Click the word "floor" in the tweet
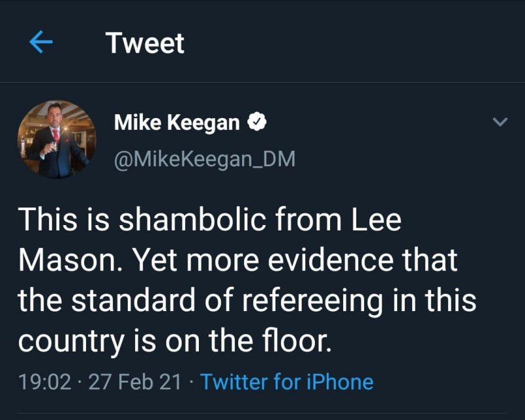This screenshot has height=420, width=525. [x=295, y=341]
